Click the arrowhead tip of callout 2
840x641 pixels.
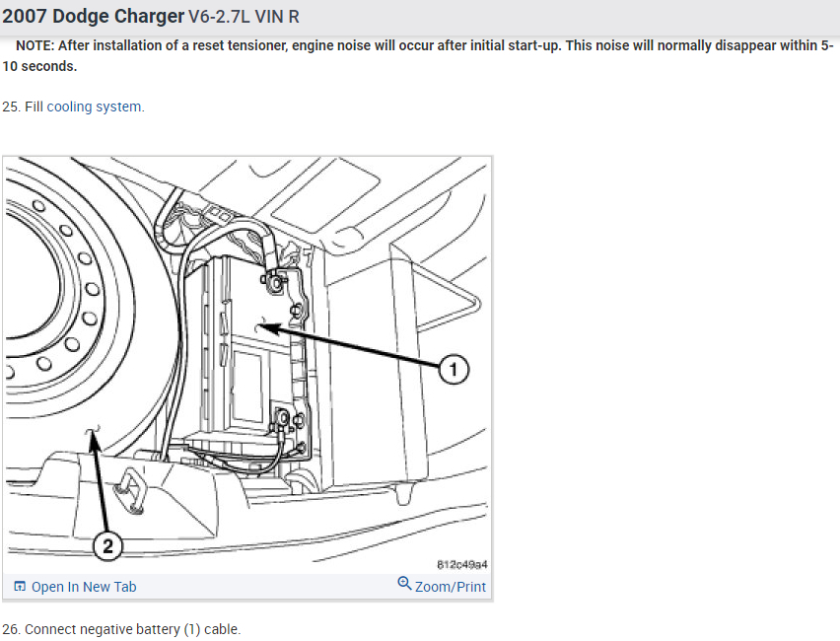(92, 434)
